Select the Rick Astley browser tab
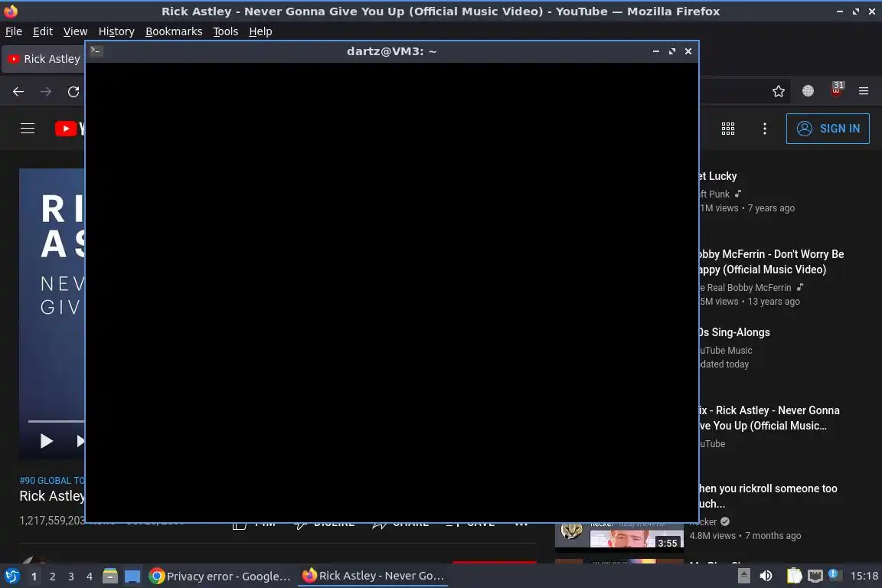Screen dimensions: 882x588 pyautogui.click(x=44, y=59)
